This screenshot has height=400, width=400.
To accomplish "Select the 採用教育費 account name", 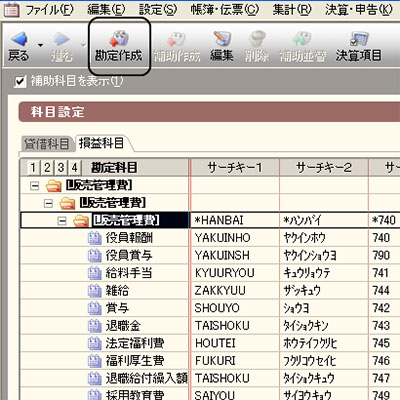I will coord(135,395).
